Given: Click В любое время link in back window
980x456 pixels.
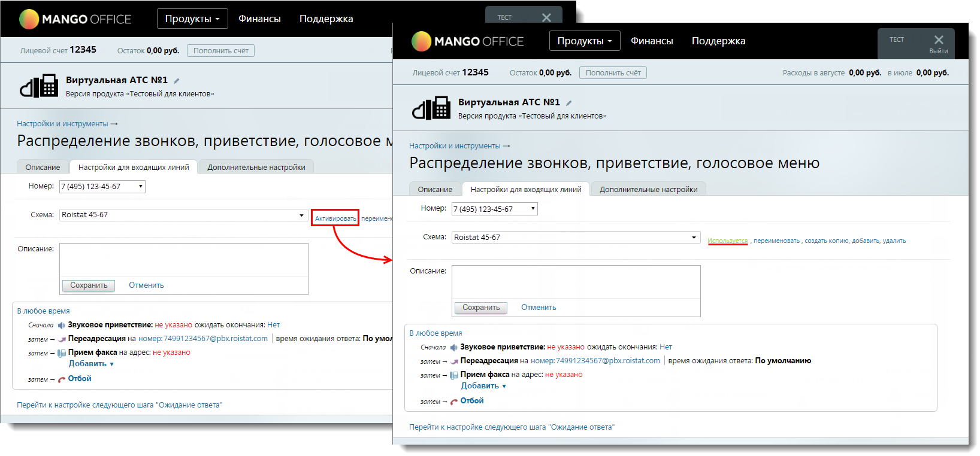Looking at the screenshot, I should [43, 311].
